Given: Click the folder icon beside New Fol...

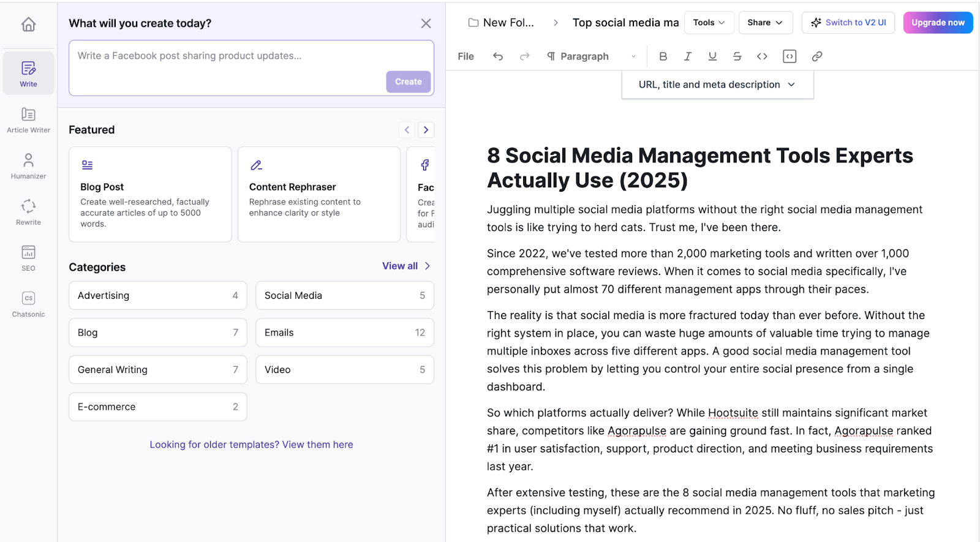Looking at the screenshot, I should pos(473,23).
